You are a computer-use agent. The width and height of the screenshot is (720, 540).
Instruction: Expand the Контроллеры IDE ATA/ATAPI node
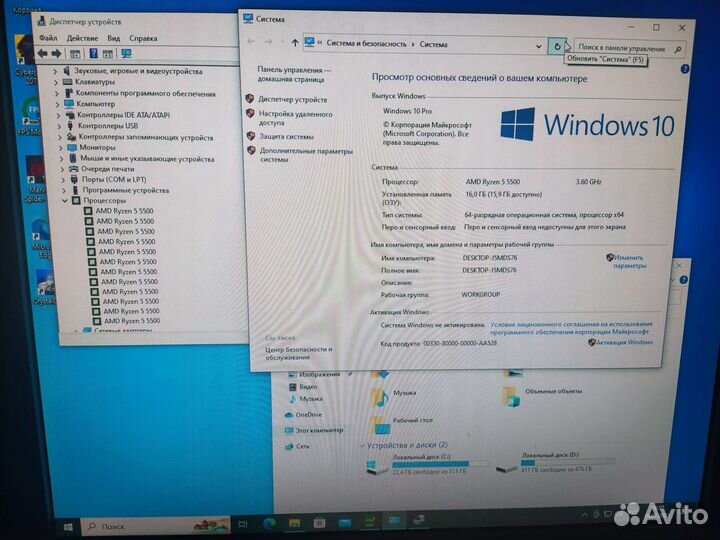tap(58, 115)
